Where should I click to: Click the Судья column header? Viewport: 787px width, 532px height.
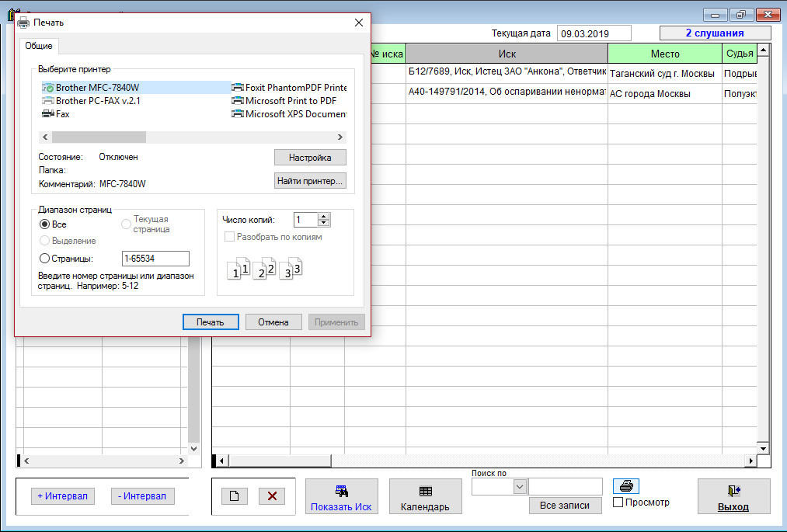pos(740,54)
